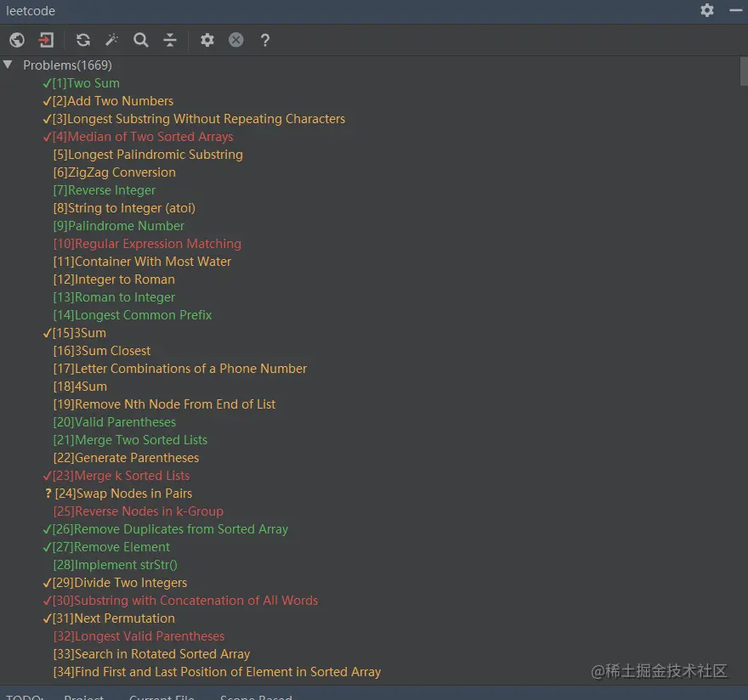
Task: Select [21]Merge Two Sorted Lists
Action: tap(130, 440)
